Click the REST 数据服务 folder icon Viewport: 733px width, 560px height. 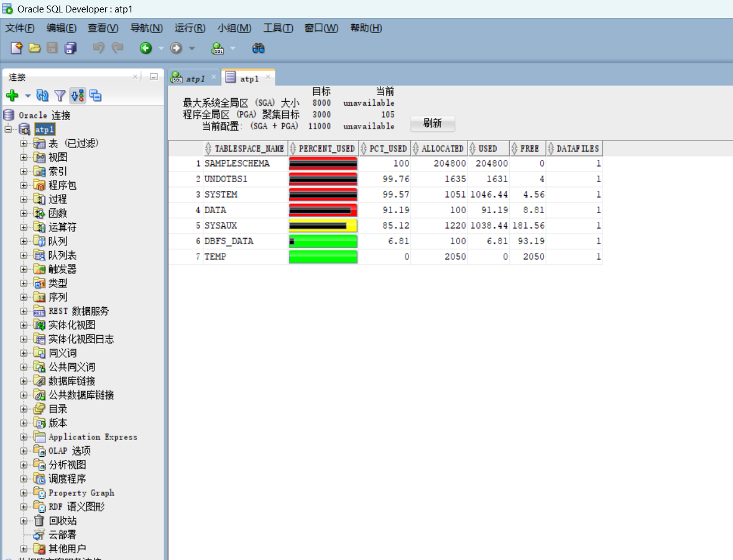pyautogui.click(x=40, y=311)
